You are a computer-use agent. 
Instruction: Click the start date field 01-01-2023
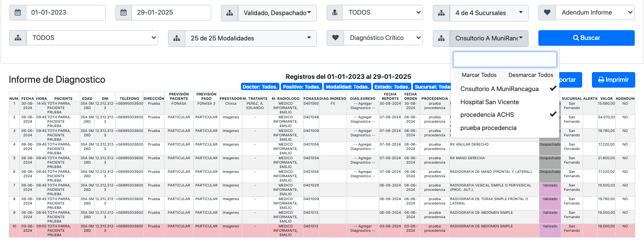pos(65,13)
